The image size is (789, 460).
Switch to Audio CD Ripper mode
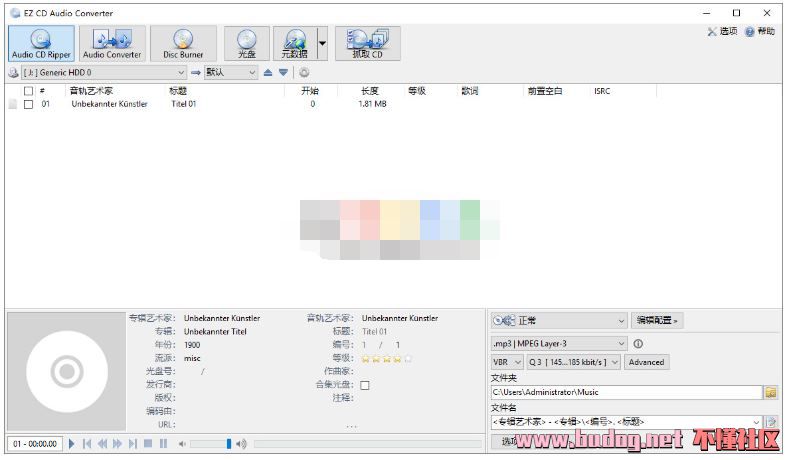(41, 44)
